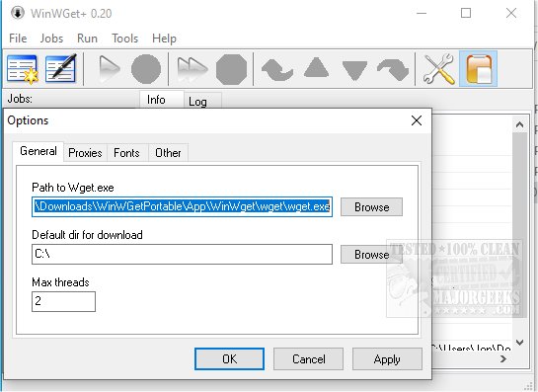Close the Options dialog
538x392 pixels.
pyautogui.click(x=417, y=120)
